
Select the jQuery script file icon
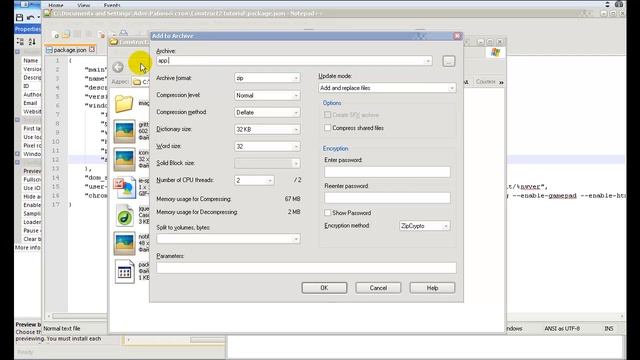(124, 216)
